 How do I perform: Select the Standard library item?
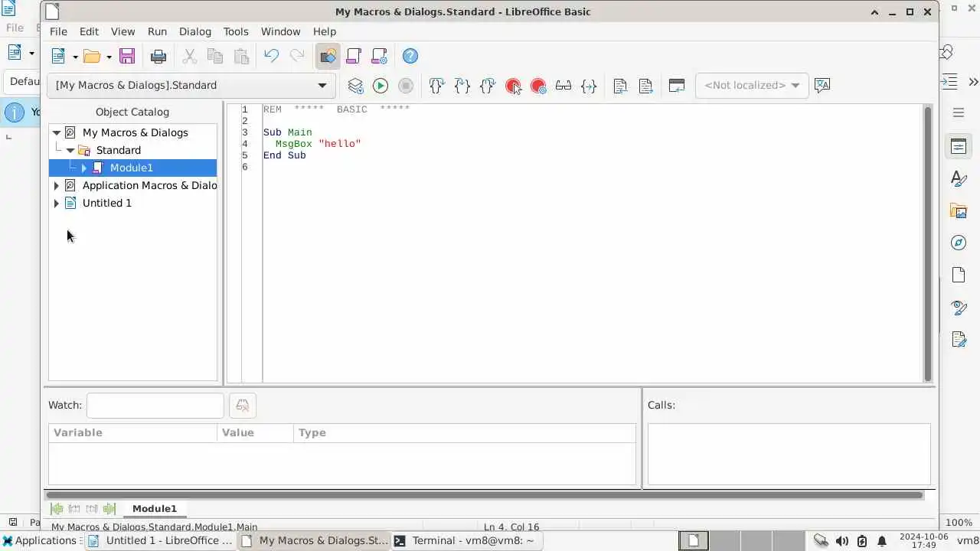[118, 150]
